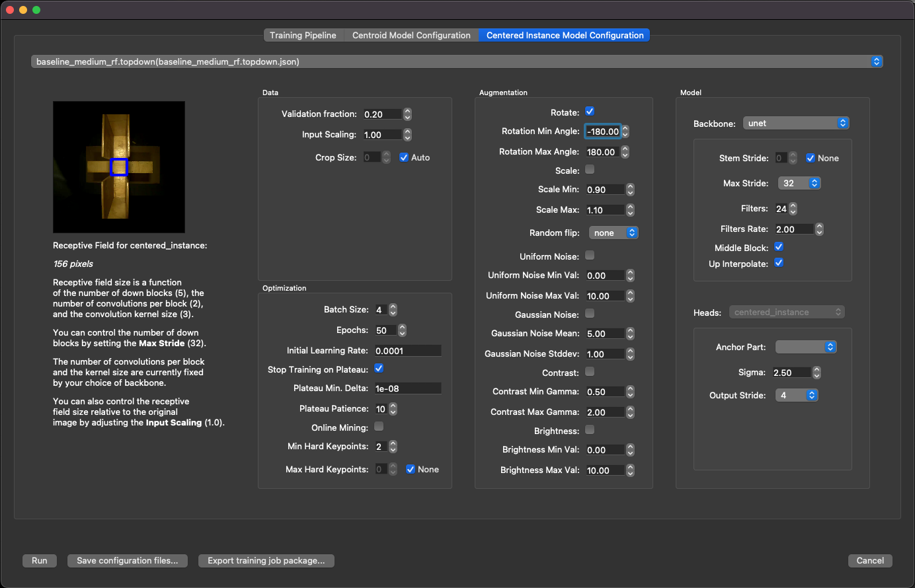This screenshot has height=588, width=915.
Task: Expand the Max Stride dropdown
Action: [799, 184]
